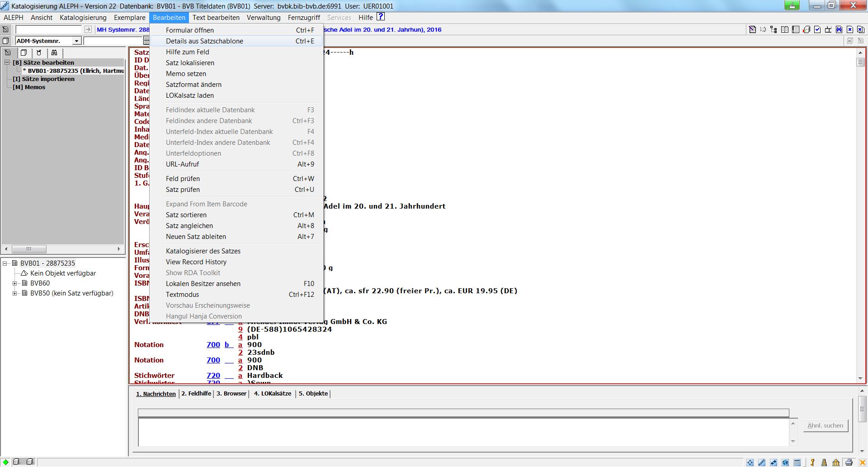
Task: Click the open book icon in toolbar
Action: point(785,29)
